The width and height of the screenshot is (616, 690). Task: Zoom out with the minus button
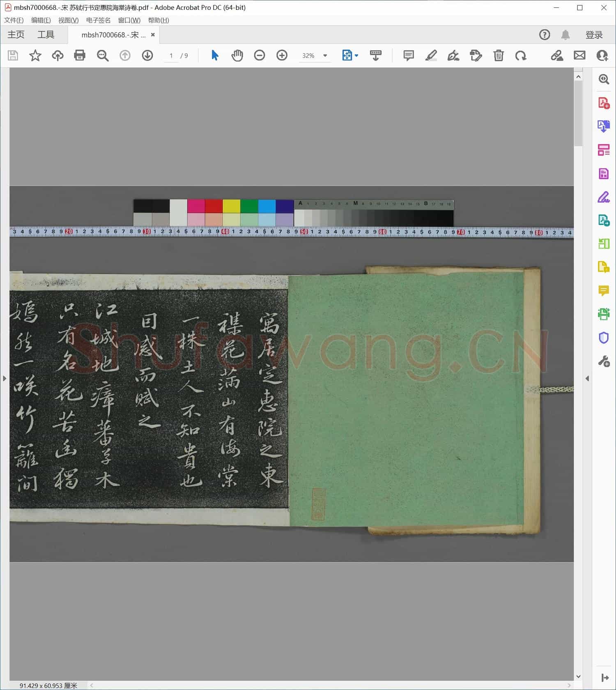[260, 55]
